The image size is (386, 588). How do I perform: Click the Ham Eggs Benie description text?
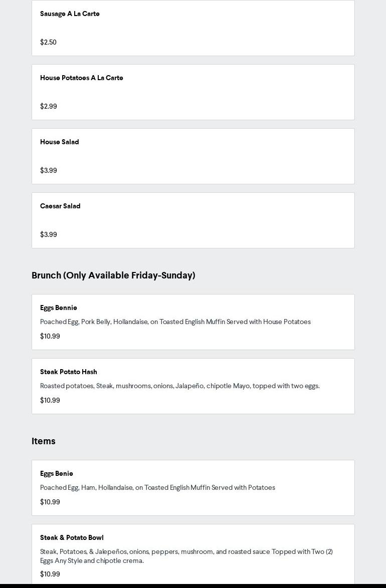click(x=157, y=488)
